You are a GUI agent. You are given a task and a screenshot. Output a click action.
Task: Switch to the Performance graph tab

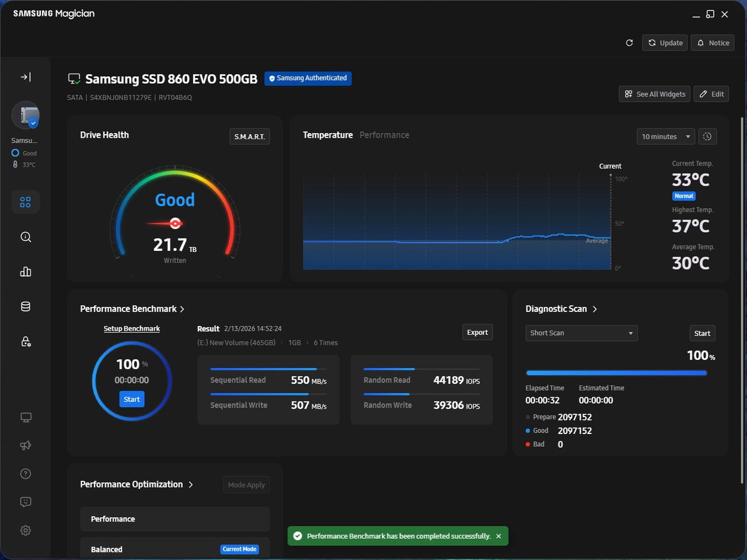click(x=384, y=135)
